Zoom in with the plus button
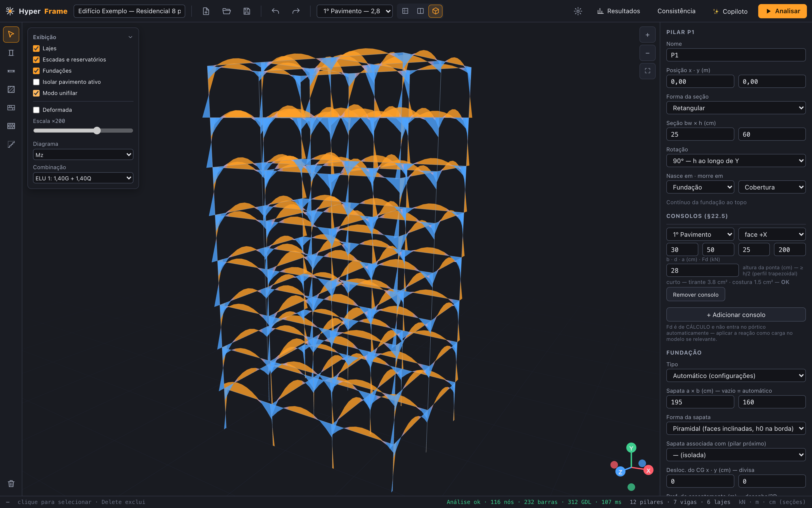812x508 pixels. tap(648, 35)
